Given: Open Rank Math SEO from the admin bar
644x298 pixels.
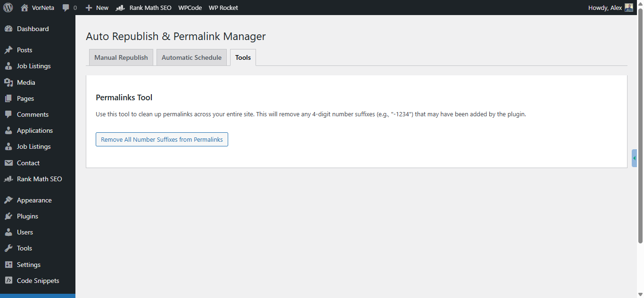Looking at the screenshot, I should click(x=143, y=7).
